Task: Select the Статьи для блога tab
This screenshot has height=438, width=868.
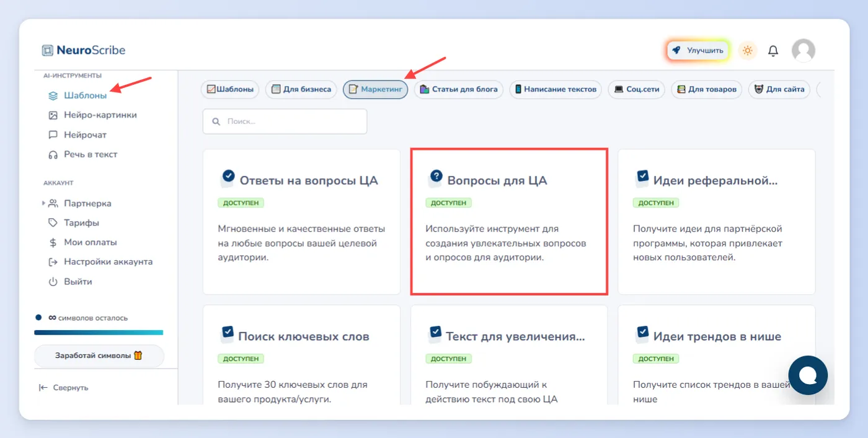Action: (459, 89)
